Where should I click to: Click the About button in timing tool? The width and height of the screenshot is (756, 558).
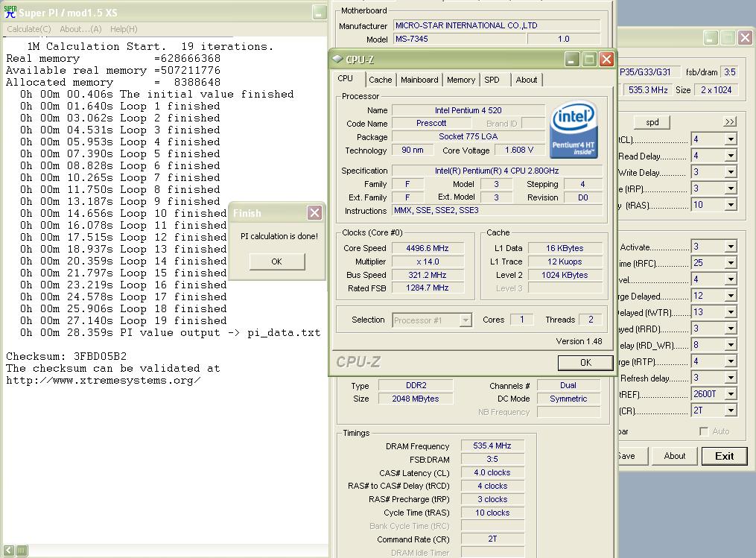674,456
